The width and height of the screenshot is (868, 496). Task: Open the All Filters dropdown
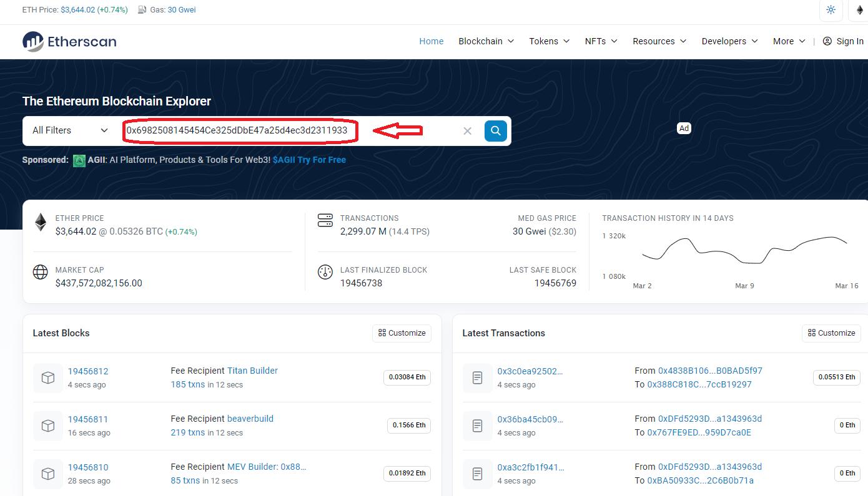(x=71, y=130)
